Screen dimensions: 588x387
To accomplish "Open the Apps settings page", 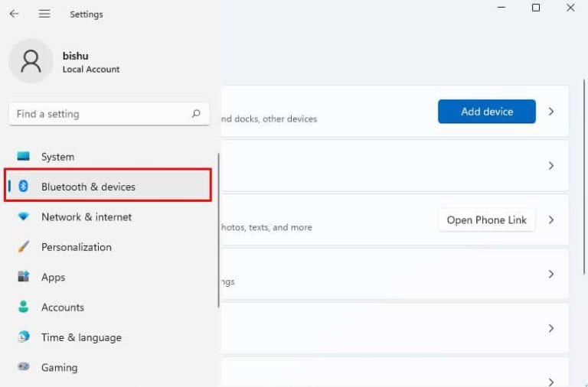I will pyautogui.click(x=53, y=278).
